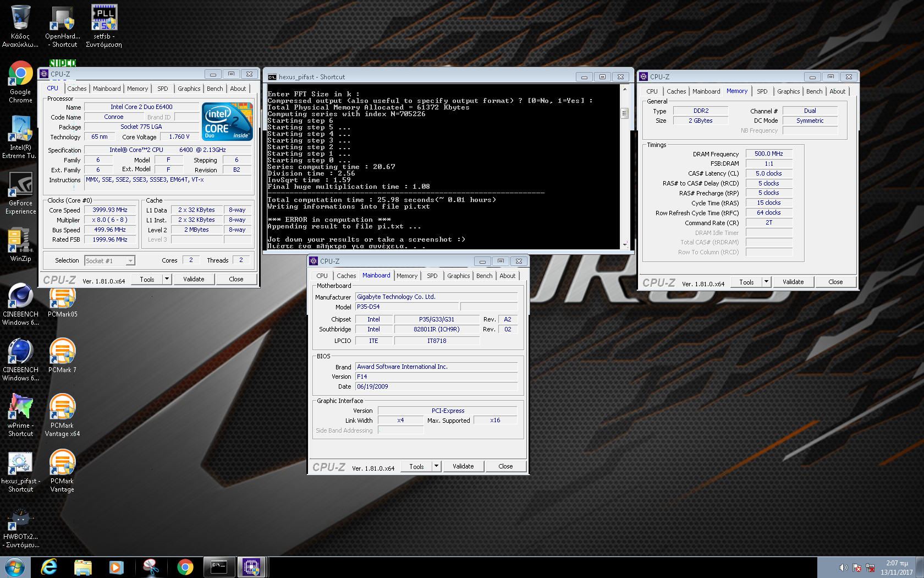Click the Intel Core 2 Duo logo

[x=227, y=121]
